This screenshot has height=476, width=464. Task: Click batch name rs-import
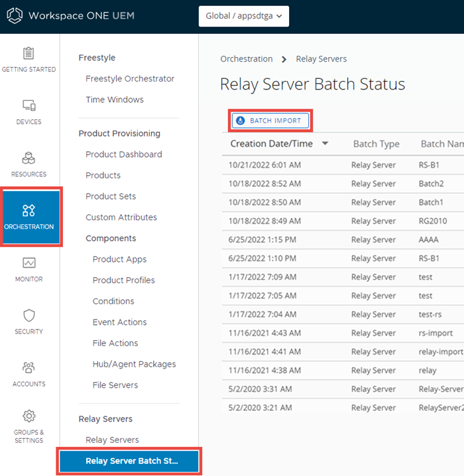(435, 333)
